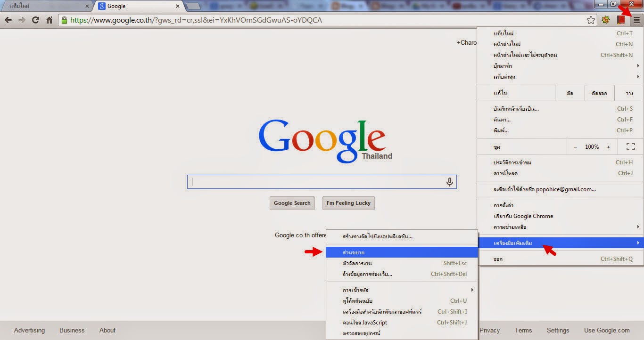Image resolution: width=644 pixels, height=340 pixels.
Task: Select the Google tab
Action: [139, 7]
